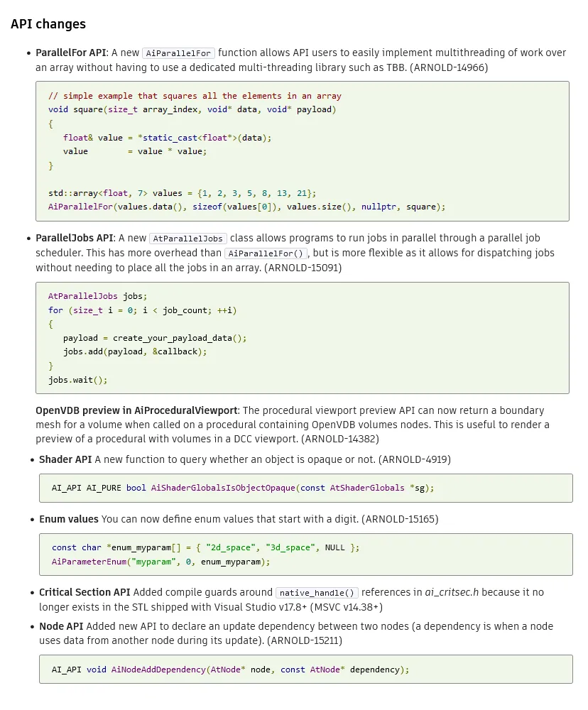Click the ARNOLD-15165 ticket reference
Viewport: 588px width, 710px height.
pyautogui.click(x=400, y=519)
